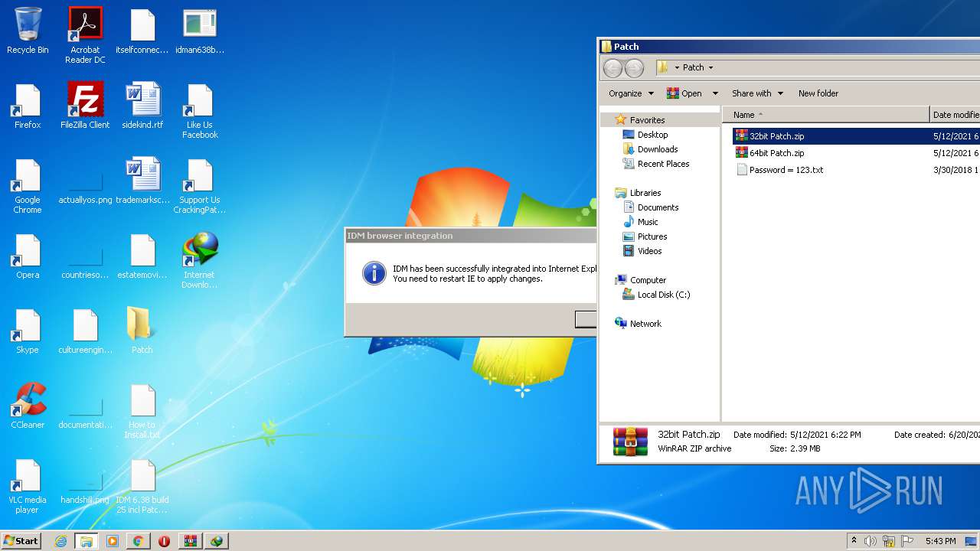Open Support Us CrackingPatching shortcut
The width and height of the screenshot is (980, 551).
[x=200, y=186]
